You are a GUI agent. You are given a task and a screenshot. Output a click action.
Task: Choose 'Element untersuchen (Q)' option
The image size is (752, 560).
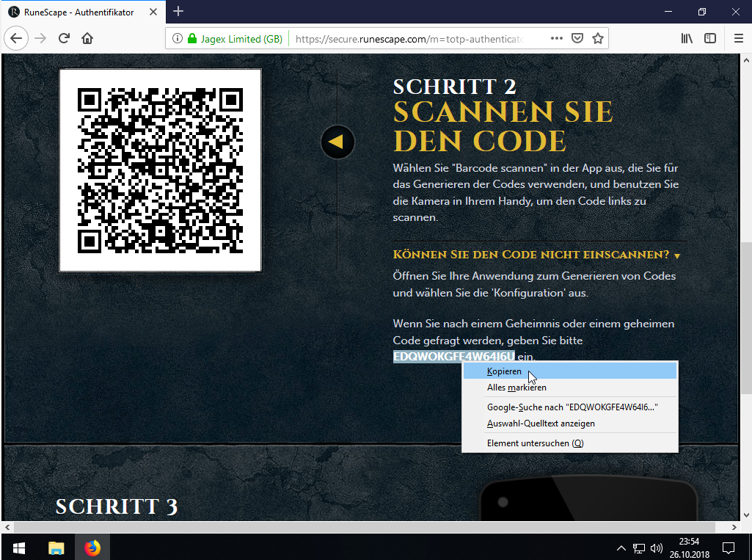pyautogui.click(x=535, y=443)
